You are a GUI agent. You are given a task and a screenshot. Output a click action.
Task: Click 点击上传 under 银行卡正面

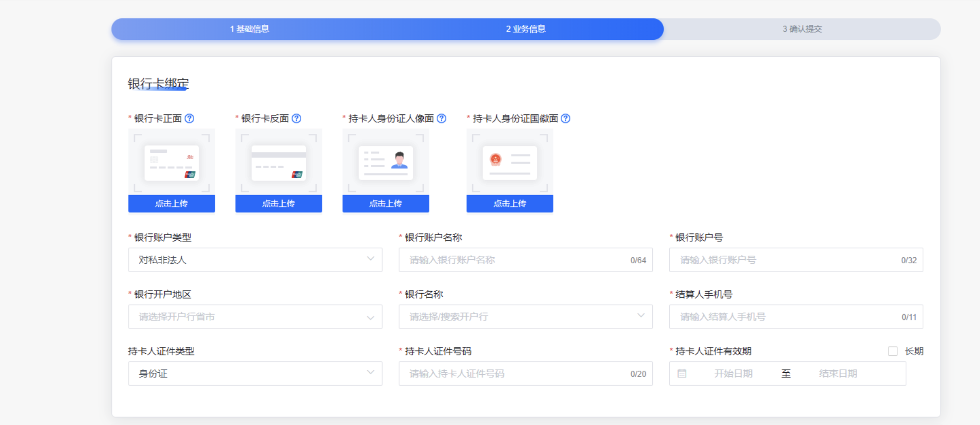click(171, 204)
